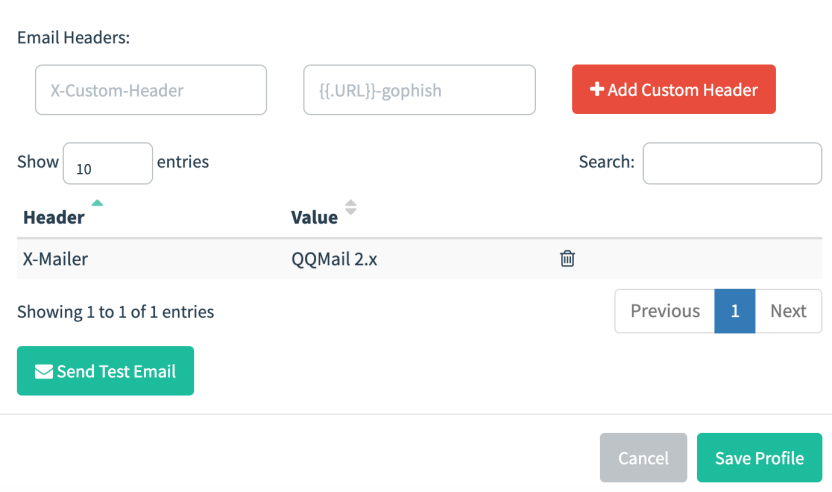Save the sending profile
The image size is (832, 492).
pos(759,458)
